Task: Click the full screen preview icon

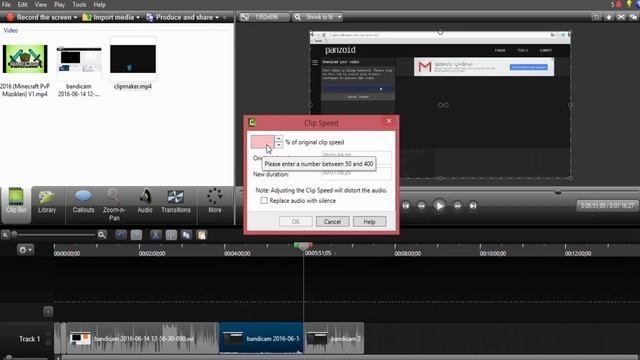Action: (x=621, y=17)
